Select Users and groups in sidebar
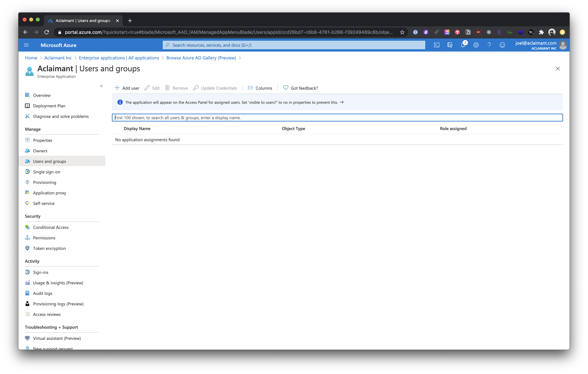 62,161
